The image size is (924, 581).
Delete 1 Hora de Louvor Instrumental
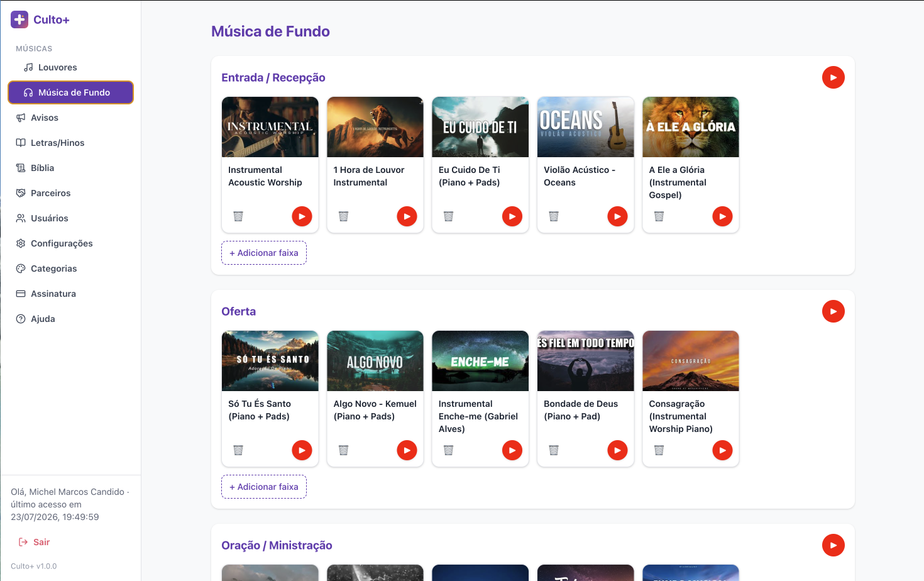[343, 216]
